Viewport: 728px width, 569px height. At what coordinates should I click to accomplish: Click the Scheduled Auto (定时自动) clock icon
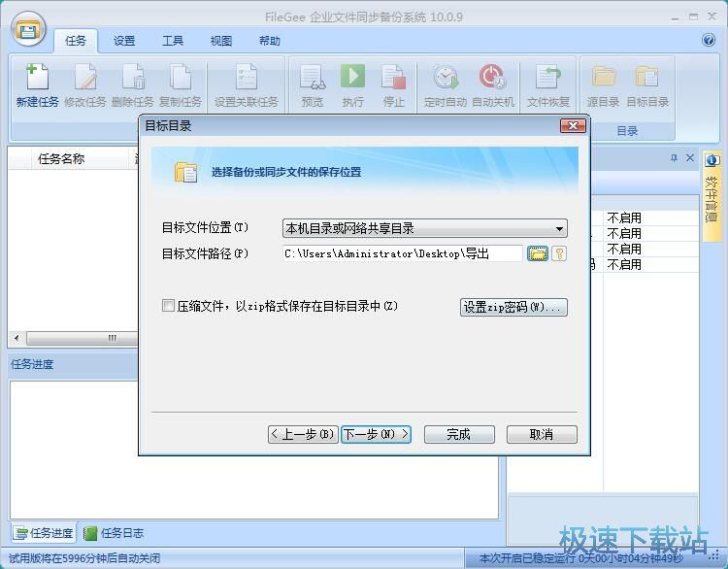pyautogui.click(x=446, y=77)
